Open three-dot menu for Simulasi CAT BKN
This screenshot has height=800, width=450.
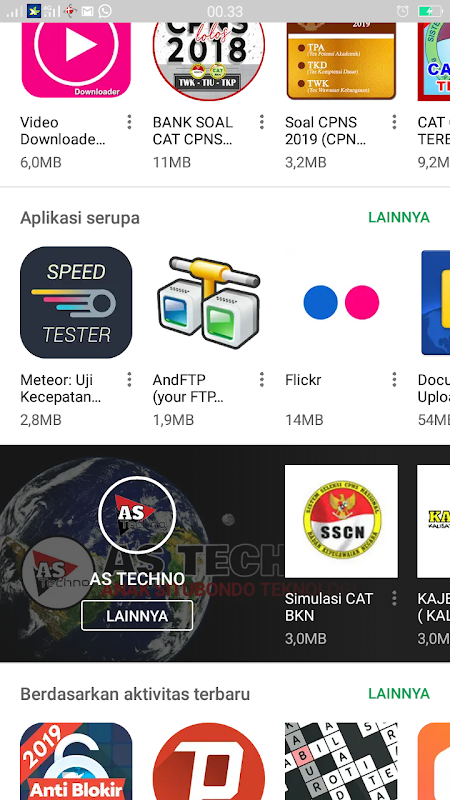pos(394,598)
